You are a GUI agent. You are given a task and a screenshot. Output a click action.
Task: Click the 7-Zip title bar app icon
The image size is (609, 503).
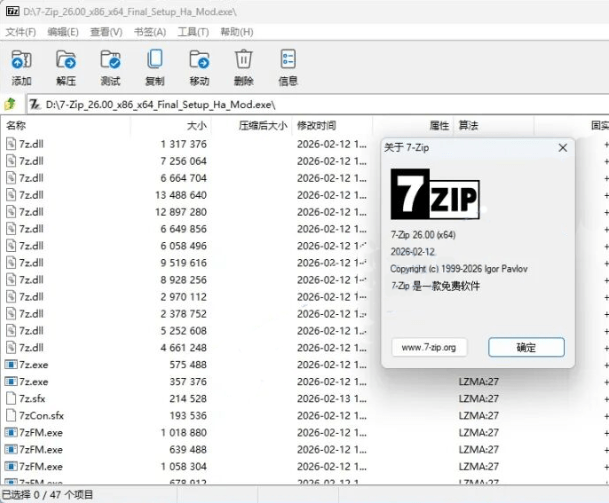tap(12, 11)
